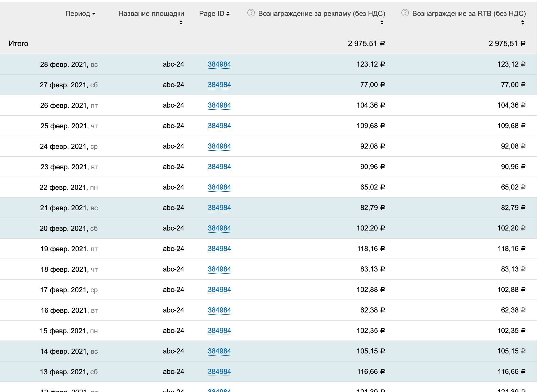Viewport: 547px width, 392px height.
Task: Open Page ID link for 24 февр. row
Action: [219, 146]
